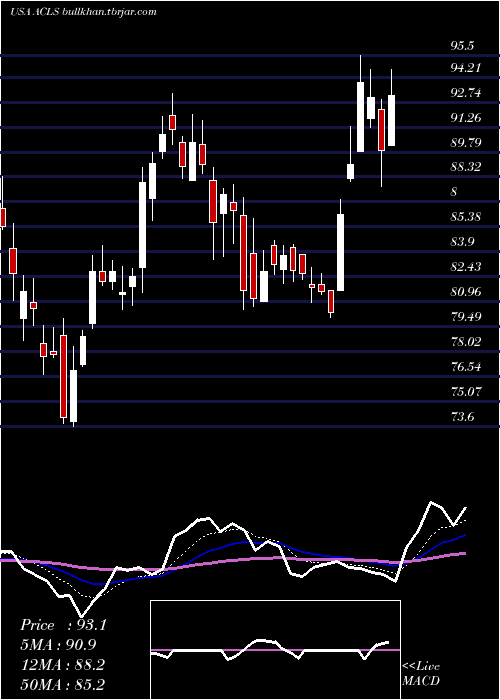Click the 5MA : 90.9 readout
This screenshot has width=500, height=700.
coord(58,645)
